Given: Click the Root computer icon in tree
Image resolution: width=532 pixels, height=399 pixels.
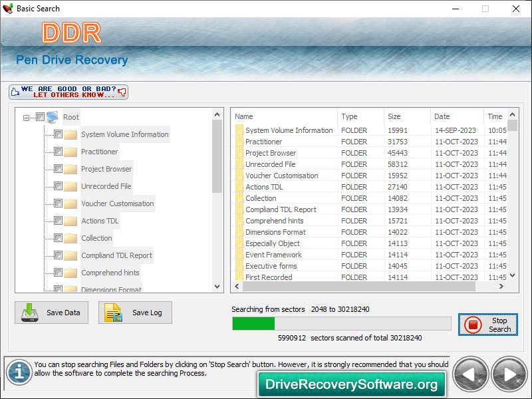Looking at the screenshot, I should click(53, 117).
